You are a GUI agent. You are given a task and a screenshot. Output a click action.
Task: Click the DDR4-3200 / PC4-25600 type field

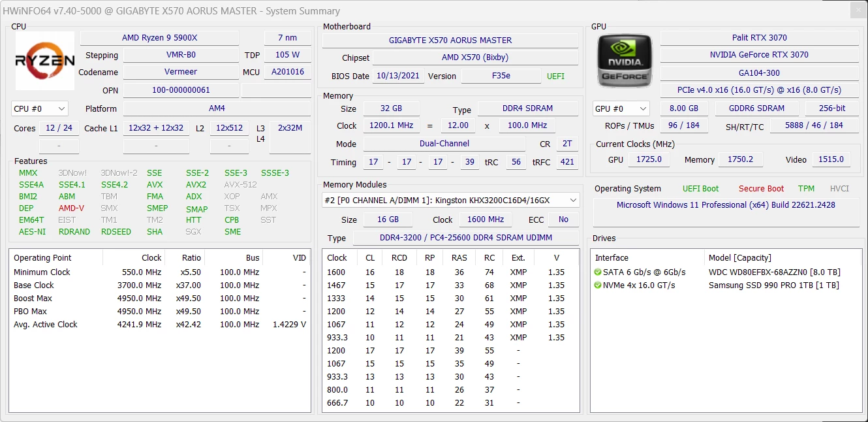click(465, 238)
